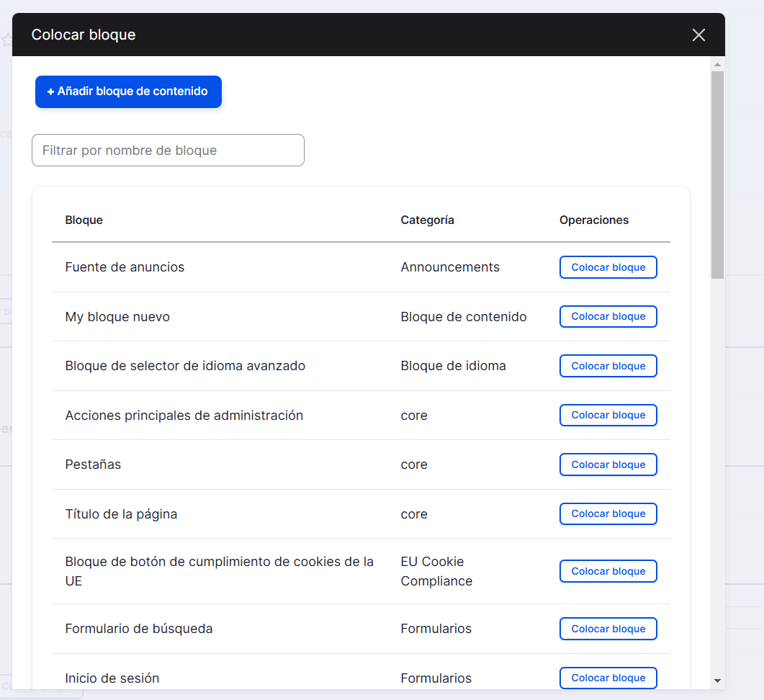Place the Título de la página block

608,514
